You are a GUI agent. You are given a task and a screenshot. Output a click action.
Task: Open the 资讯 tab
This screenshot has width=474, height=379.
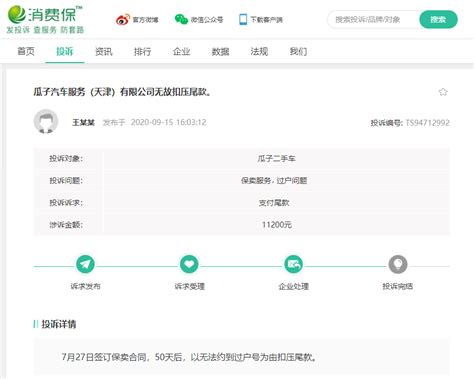pos(104,51)
